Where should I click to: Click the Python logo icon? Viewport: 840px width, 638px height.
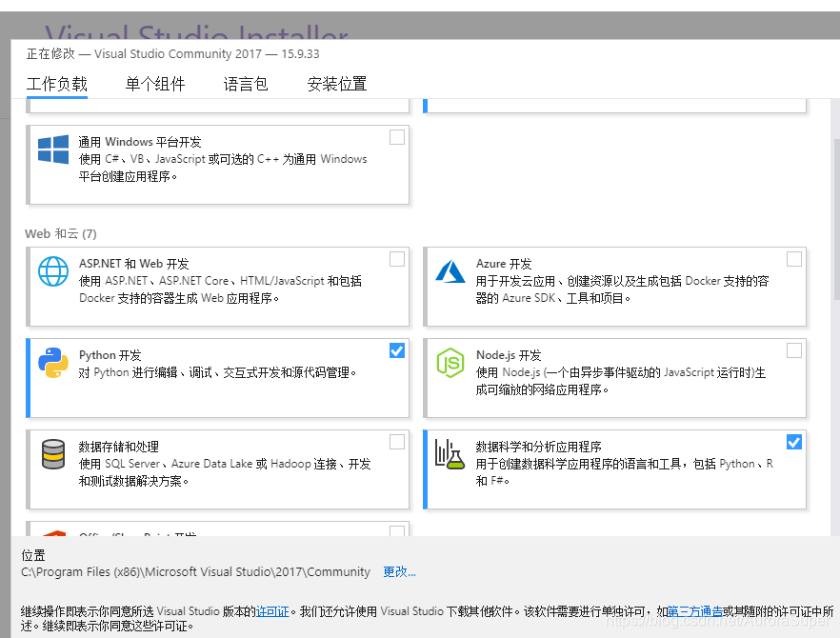[x=53, y=363]
